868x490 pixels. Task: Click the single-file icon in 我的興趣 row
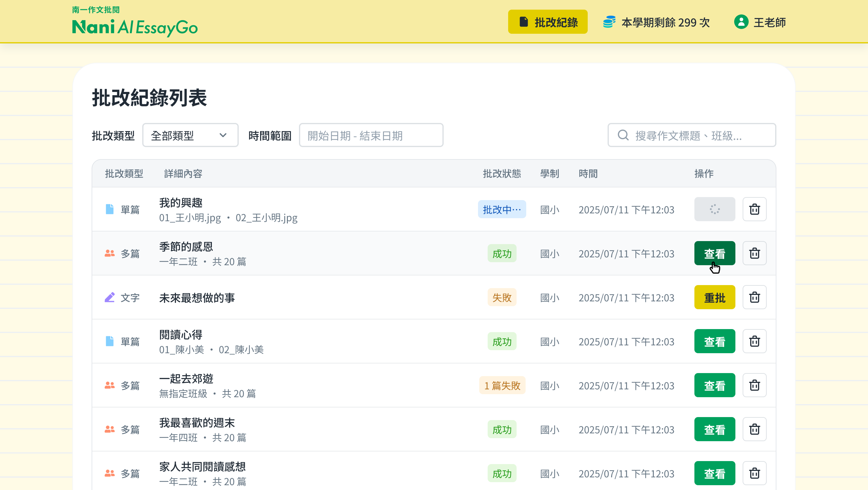pos(109,209)
